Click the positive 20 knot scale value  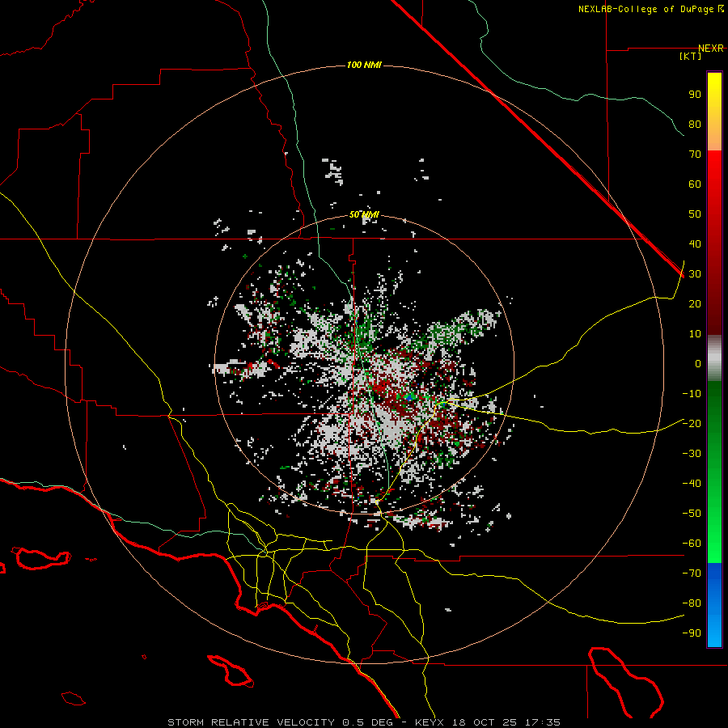click(695, 303)
